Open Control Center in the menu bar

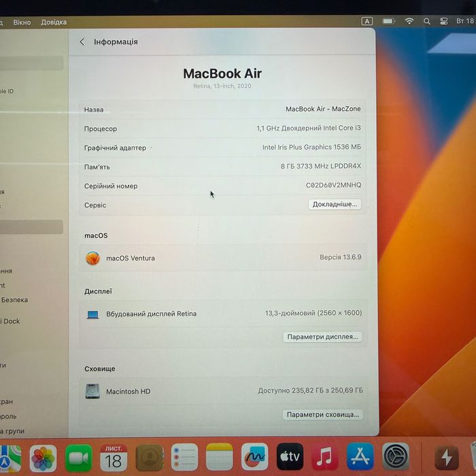coord(444,21)
